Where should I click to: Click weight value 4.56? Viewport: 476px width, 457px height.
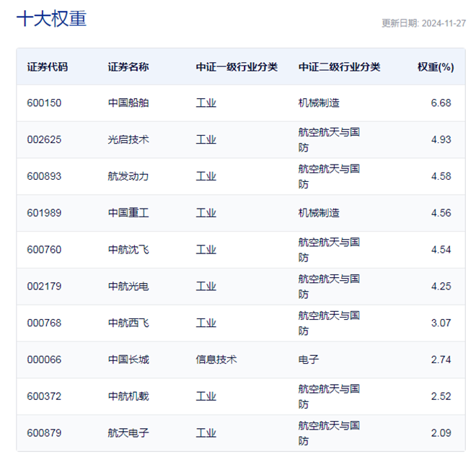click(441, 213)
